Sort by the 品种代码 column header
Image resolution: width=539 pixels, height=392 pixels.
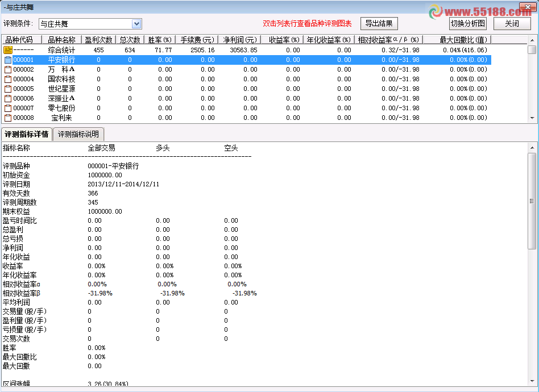(x=22, y=40)
